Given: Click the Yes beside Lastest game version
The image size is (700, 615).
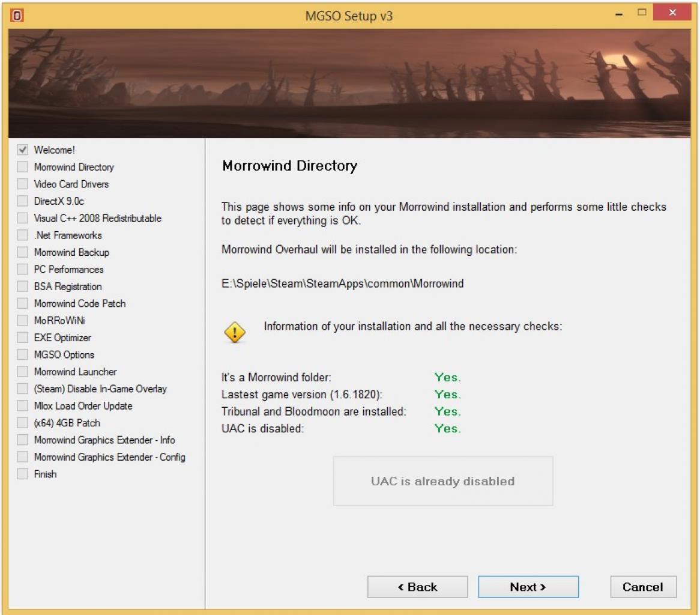Looking at the screenshot, I should (447, 395).
